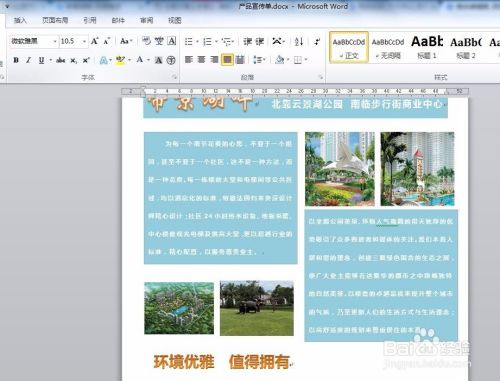
Task: Expand the highlight color arrow
Action: 129,60
